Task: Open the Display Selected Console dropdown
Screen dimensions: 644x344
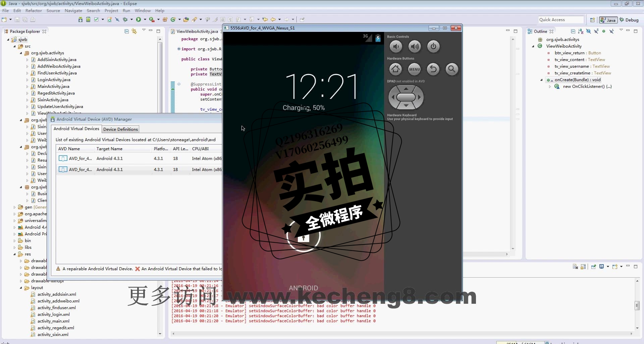Action: pos(608,267)
